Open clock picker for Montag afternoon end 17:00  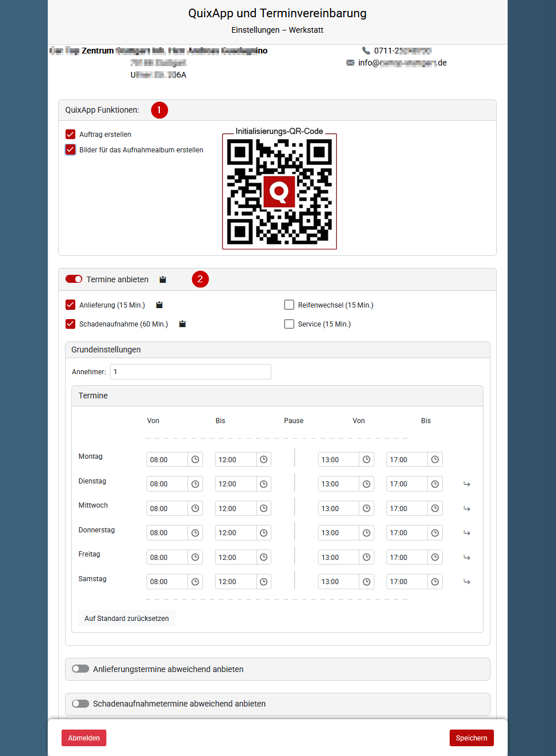(435, 460)
